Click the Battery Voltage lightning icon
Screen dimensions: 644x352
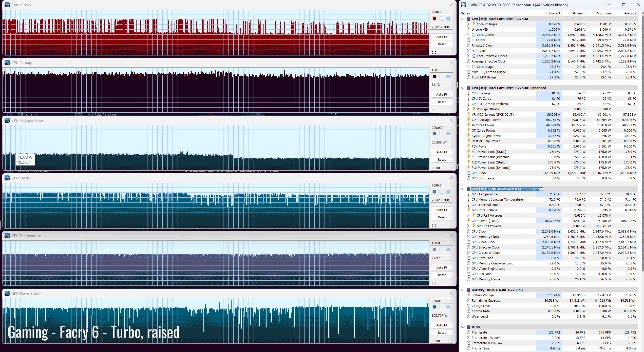[469, 295]
